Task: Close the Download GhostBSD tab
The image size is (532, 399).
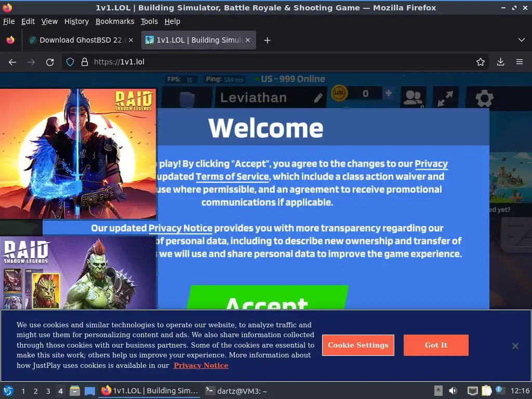Action: coord(131,40)
